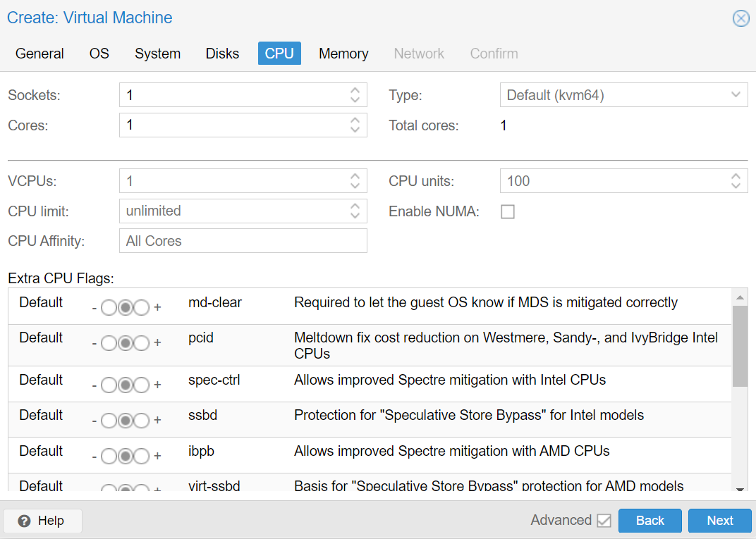The height and width of the screenshot is (539, 756).
Task: Decrease VCPUs with the down arrow
Action: pos(355,186)
